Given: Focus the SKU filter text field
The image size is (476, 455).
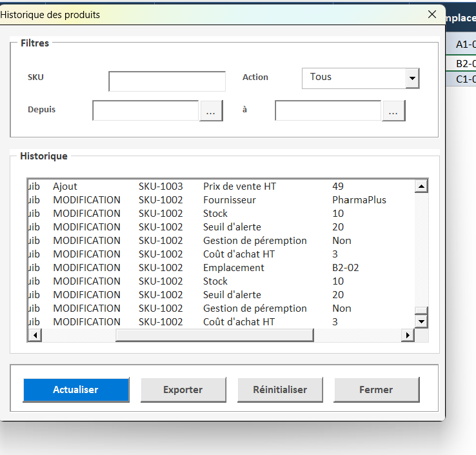Looking at the screenshot, I should [167, 81].
